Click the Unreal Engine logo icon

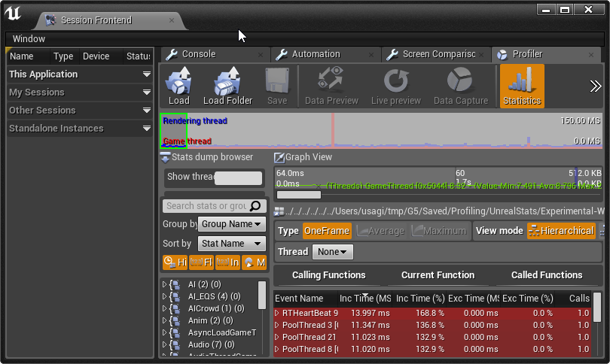[13, 14]
